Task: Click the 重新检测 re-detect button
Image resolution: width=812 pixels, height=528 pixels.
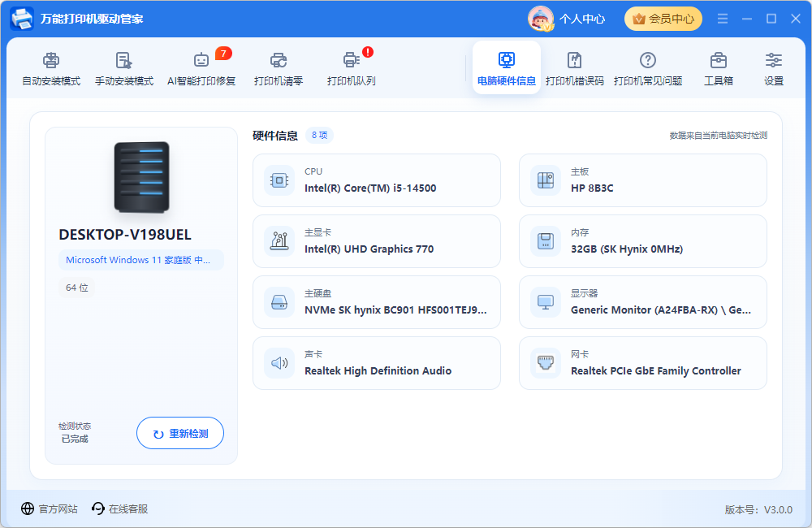Action: pos(180,433)
